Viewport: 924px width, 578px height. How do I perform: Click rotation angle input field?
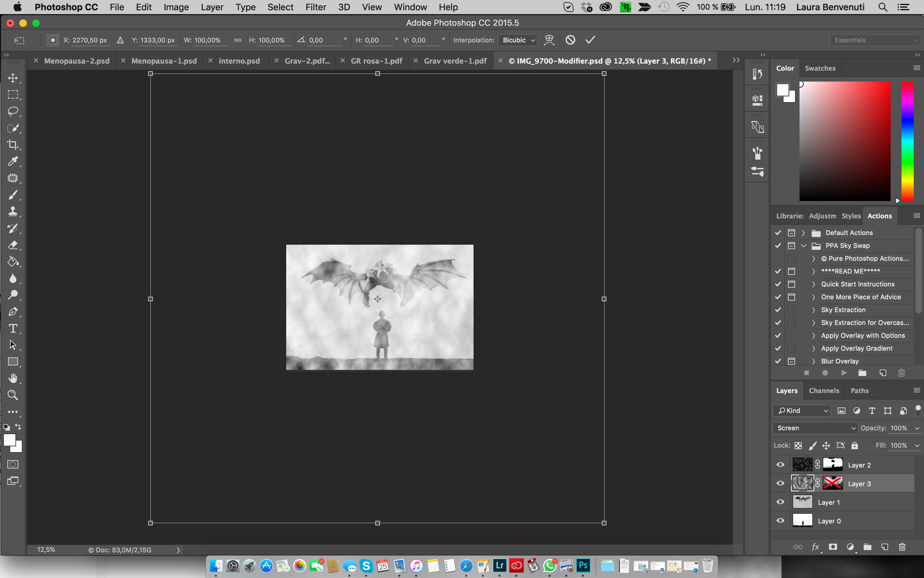pos(325,40)
